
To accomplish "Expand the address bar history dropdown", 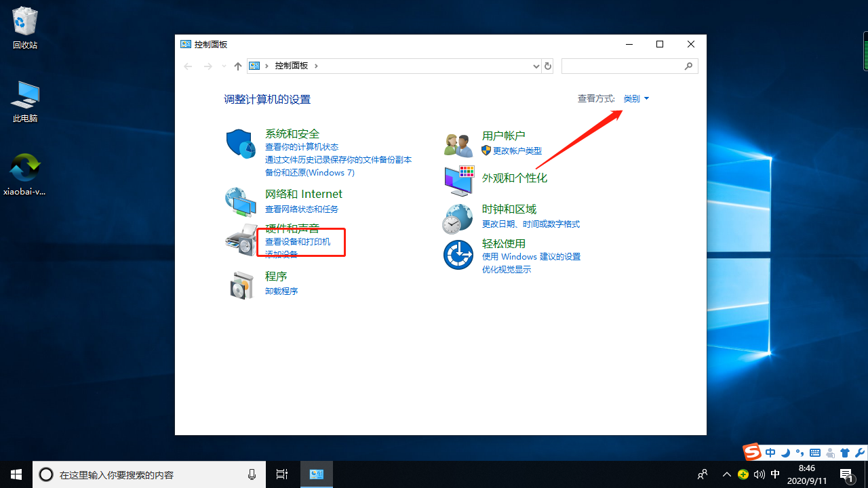I will pos(536,66).
